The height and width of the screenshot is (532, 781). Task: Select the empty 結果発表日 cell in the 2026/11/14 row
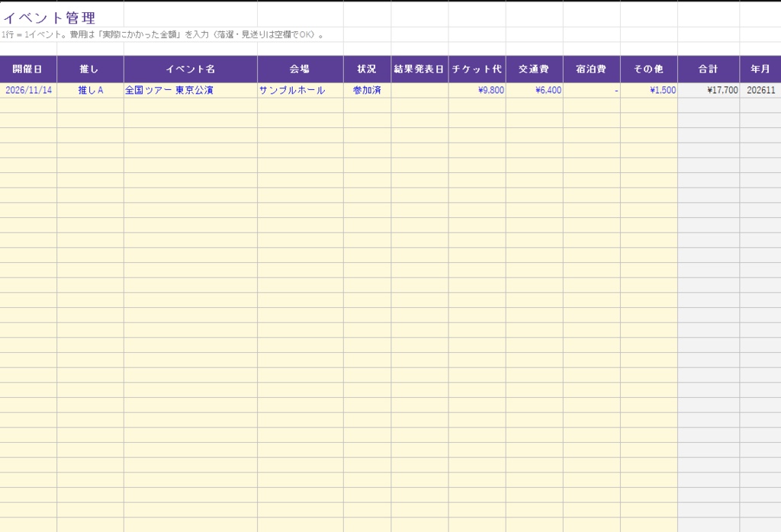419,90
